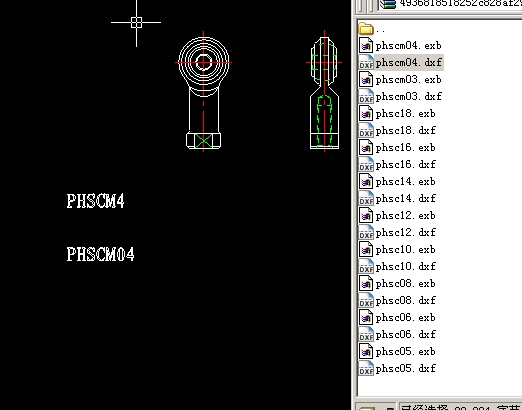Click the phsc08.exb file icon

(x=366, y=283)
